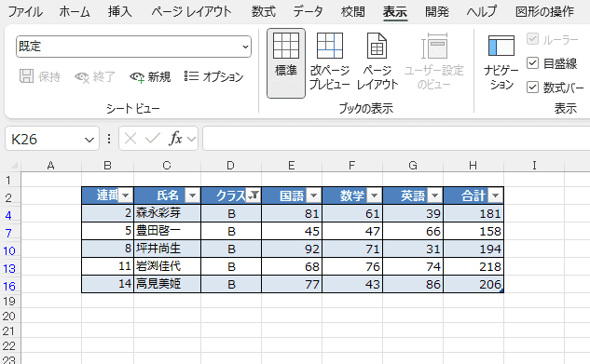
Task: Open 英語 column filter dropdown
Action: pos(435,195)
